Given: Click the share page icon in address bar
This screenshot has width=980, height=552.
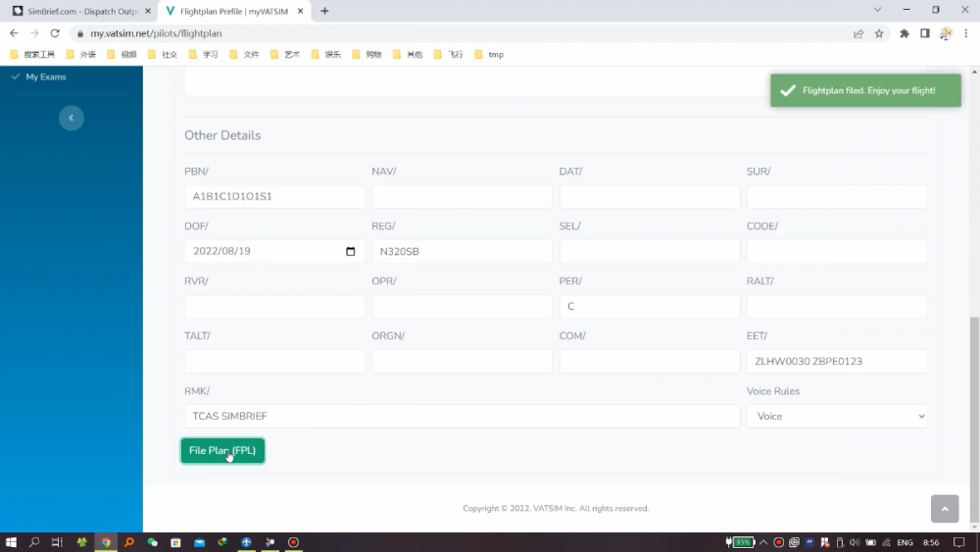Looking at the screenshot, I should pos(858,33).
